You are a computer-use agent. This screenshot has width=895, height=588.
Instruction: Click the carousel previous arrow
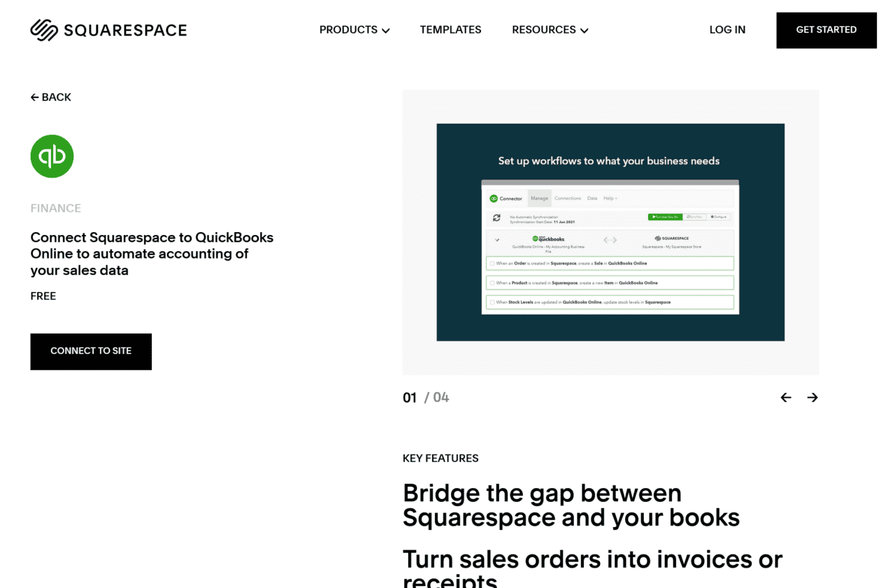click(785, 397)
